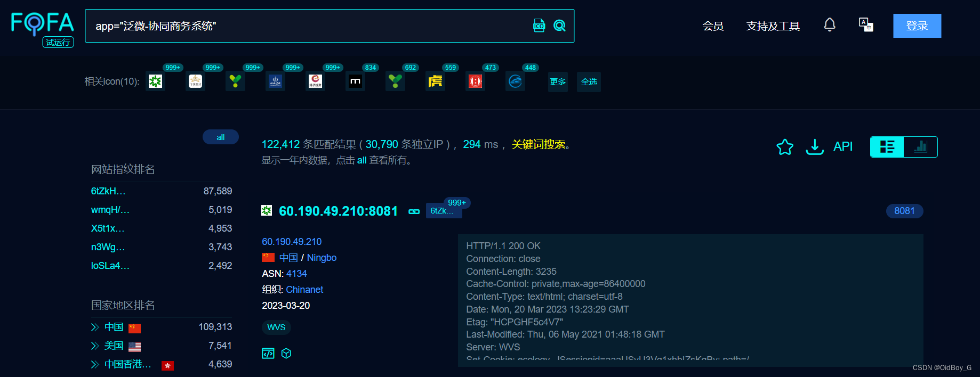
Task: Open the link icon beside 60.190.49.210:8081
Action: point(414,211)
